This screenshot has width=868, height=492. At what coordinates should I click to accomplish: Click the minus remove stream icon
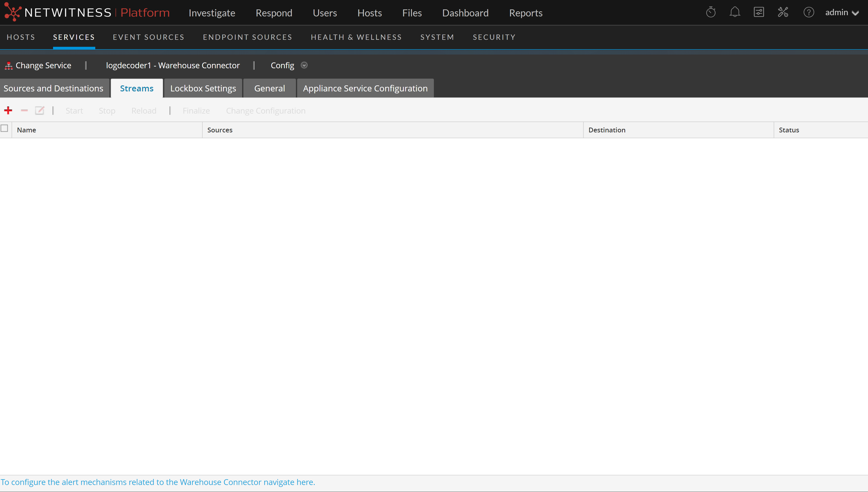(24, 110)
